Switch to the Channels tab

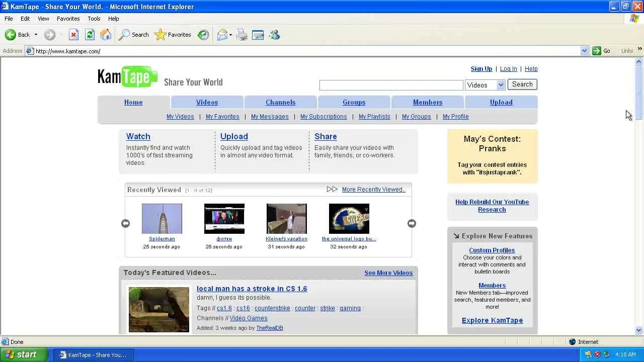click(x=281, y=102)
